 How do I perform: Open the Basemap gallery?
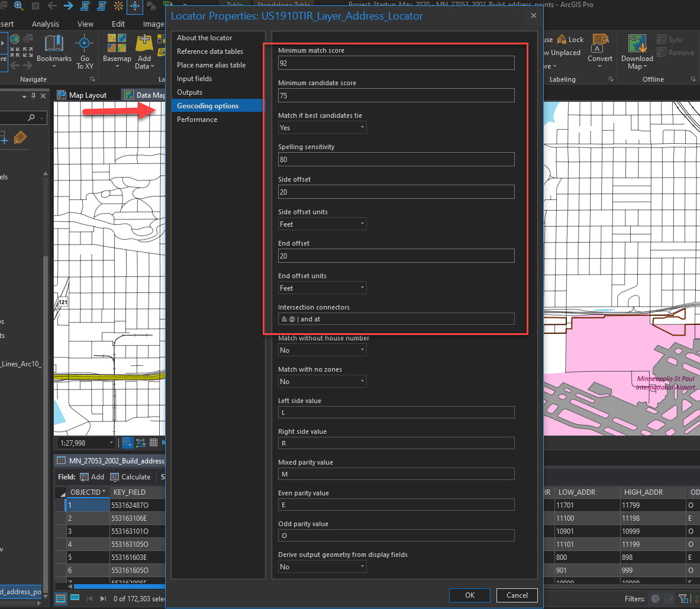point(117,44)
